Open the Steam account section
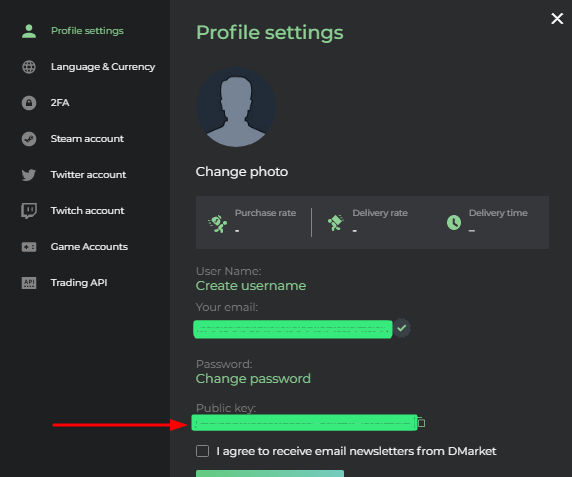Viewport: 572px width, 477px height. tap(87, 139)
